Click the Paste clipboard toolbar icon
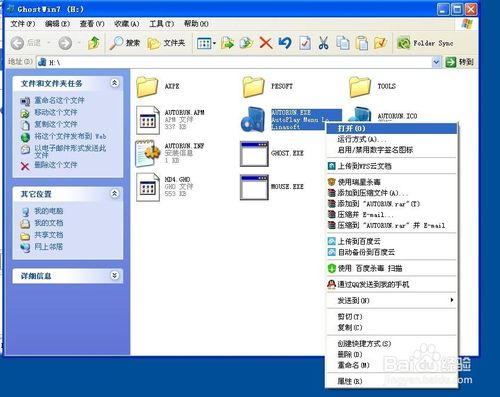This screenshot has width=500, height=397. pyautogui.click(x=362, y=43)
